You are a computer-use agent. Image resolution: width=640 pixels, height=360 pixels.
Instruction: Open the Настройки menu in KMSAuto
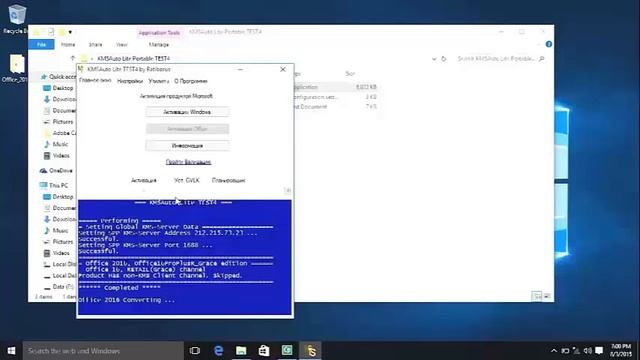click(130, 81)
